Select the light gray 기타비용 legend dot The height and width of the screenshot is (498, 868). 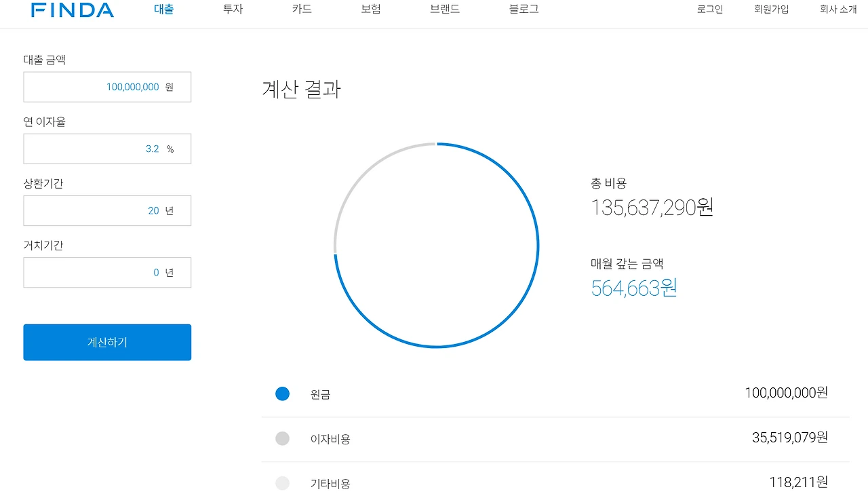[282, 483]
